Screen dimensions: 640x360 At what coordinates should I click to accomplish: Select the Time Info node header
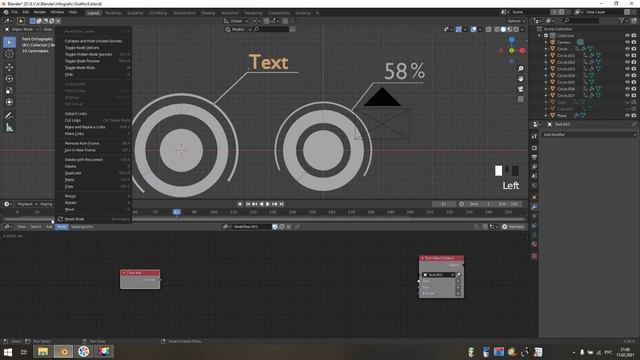[x=140, y=273]
